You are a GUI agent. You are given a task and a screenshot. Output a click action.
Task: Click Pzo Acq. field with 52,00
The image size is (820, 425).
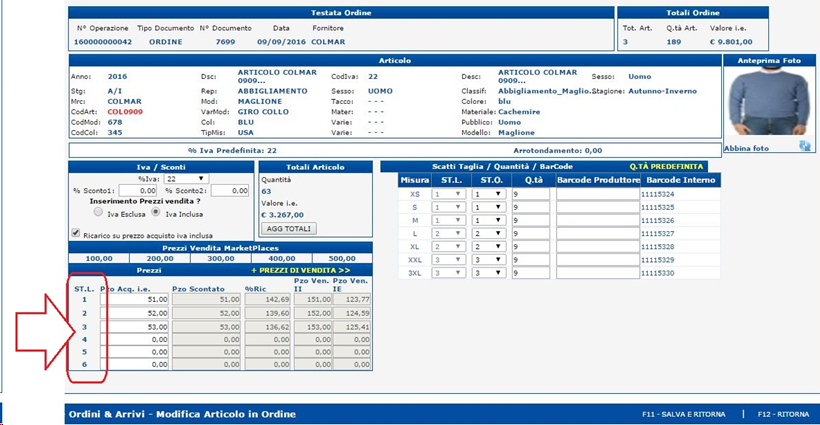tap(134, 313)
